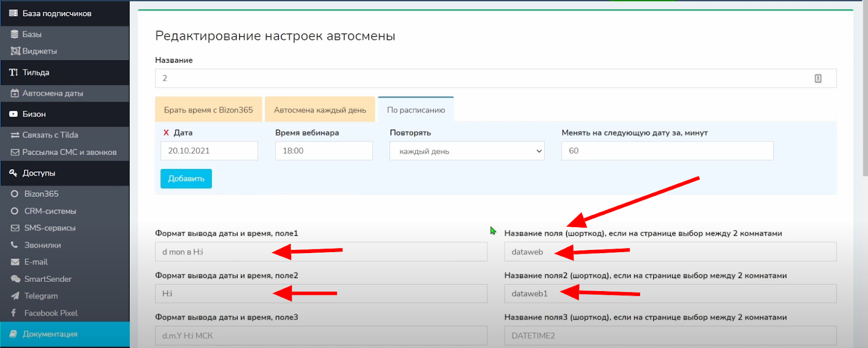Open the Документация link
The height and width of the screenshot is (348, 868).
pyautogui.click(x=50, y=334)
